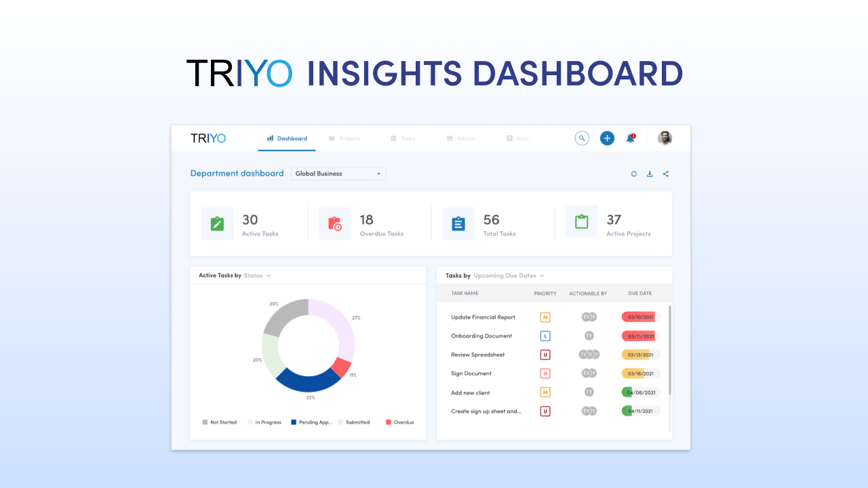
Task: Click the Submitted legend swatch
Action: 340,422
